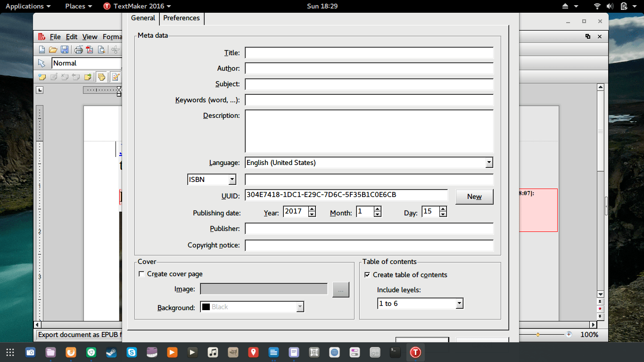The image size is (644, 362).
Task: Click the ISBN number field
Action: (x=369, y=180)
